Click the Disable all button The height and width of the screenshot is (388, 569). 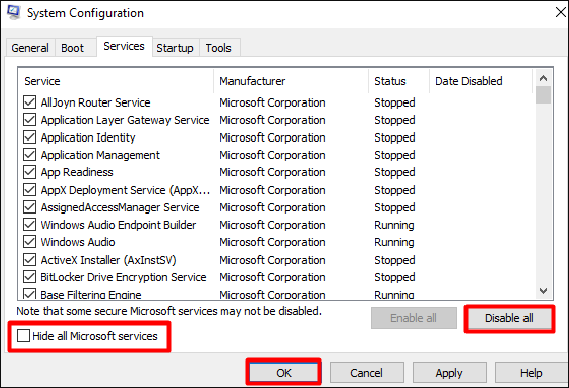pos(509,318)
